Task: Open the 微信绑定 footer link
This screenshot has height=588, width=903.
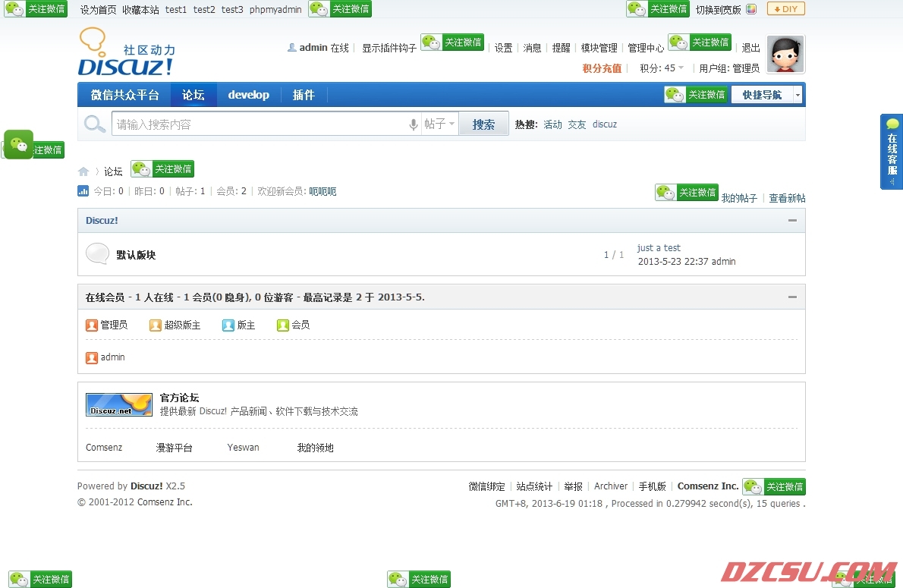Action: (x=486, y=486)
